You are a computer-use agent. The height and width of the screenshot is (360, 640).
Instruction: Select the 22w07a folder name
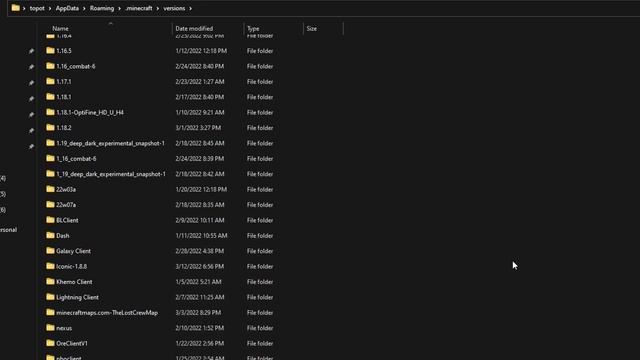click(66, 205)
